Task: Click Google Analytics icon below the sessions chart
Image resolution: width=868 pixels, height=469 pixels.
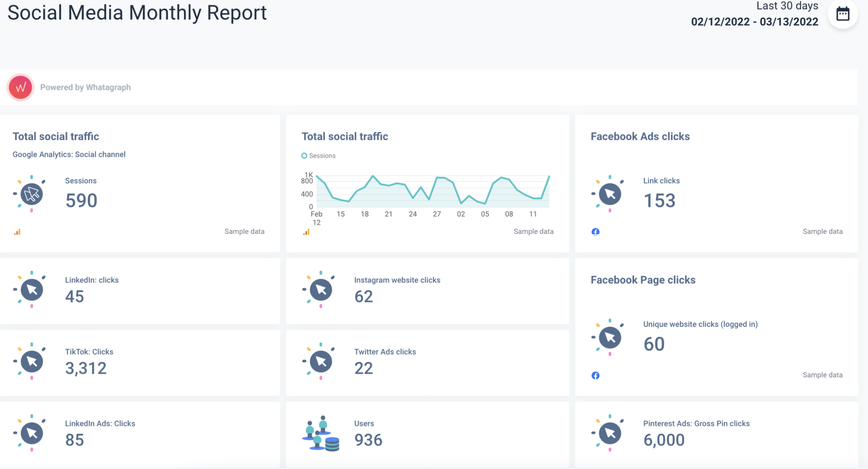Action: 307,232
